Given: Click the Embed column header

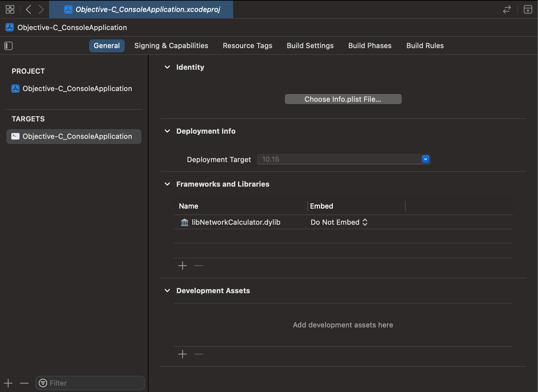Looking at the screenshot, I should pyautogui.click(x=321, y=206).
